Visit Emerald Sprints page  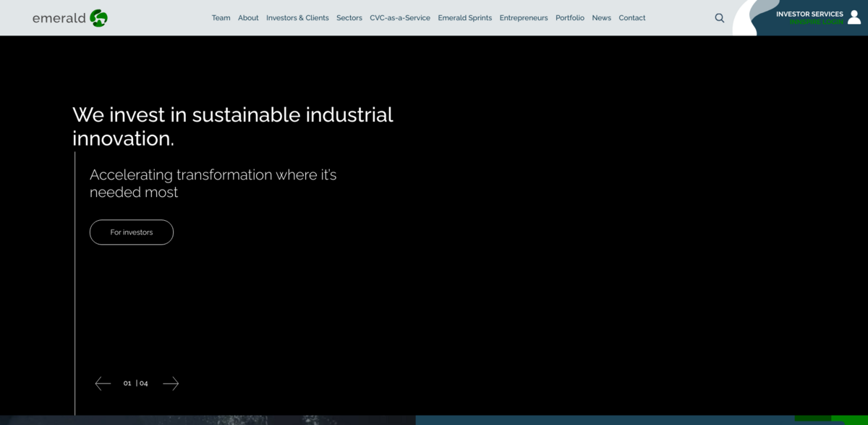tap(464, 18)
